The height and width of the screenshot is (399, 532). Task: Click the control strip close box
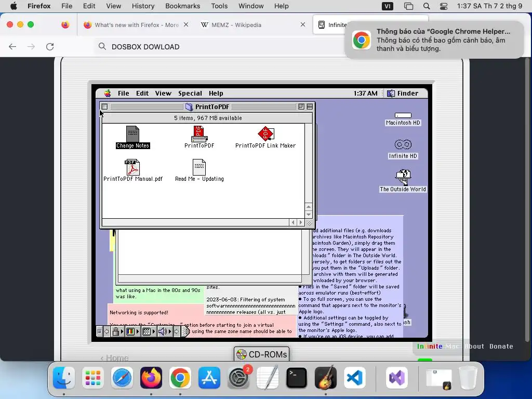(99, 331)
